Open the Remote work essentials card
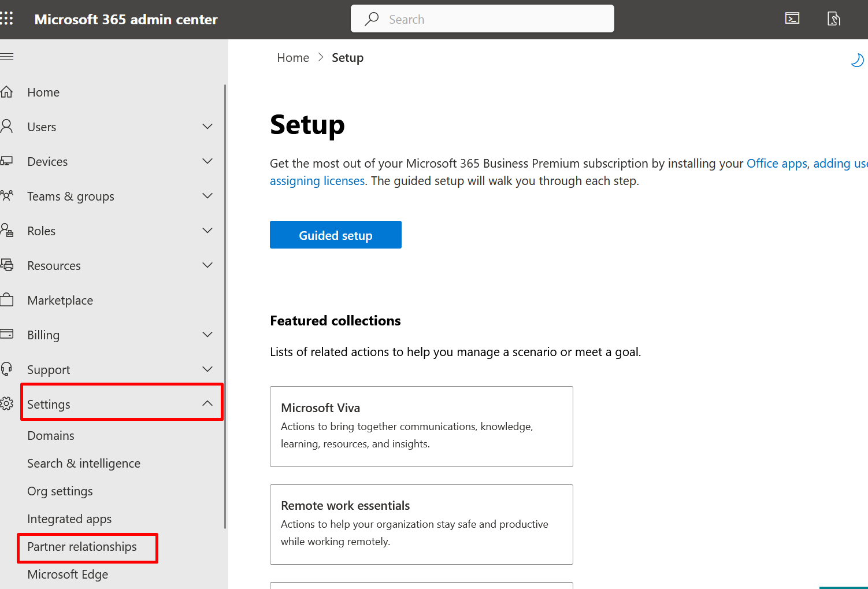Viewport: 868px width, 589px height. pos(421,524)
